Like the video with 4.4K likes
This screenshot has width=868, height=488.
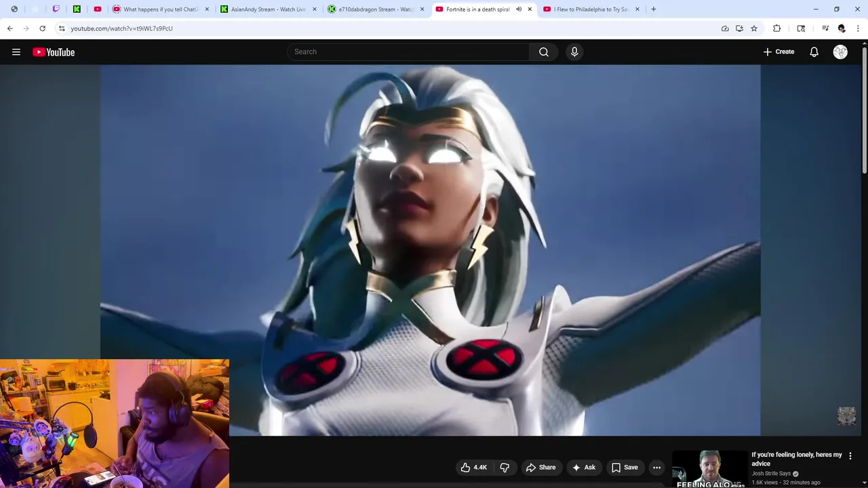474,467
